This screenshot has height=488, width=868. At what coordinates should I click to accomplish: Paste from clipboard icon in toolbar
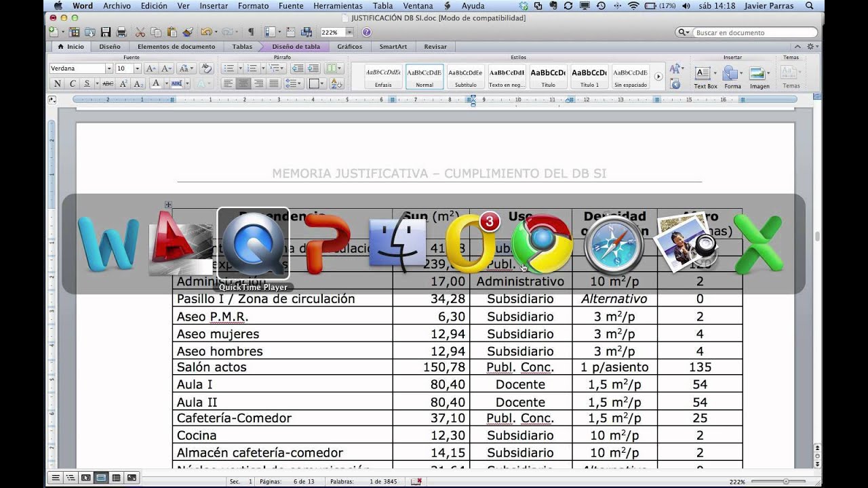[172, 32]
